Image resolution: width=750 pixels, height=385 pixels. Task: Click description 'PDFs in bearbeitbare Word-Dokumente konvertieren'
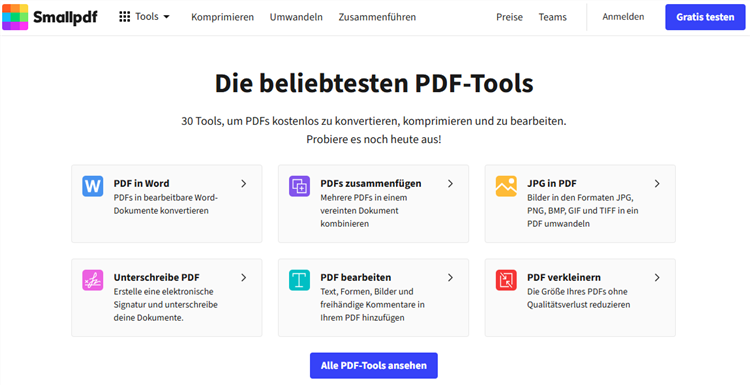166,204
